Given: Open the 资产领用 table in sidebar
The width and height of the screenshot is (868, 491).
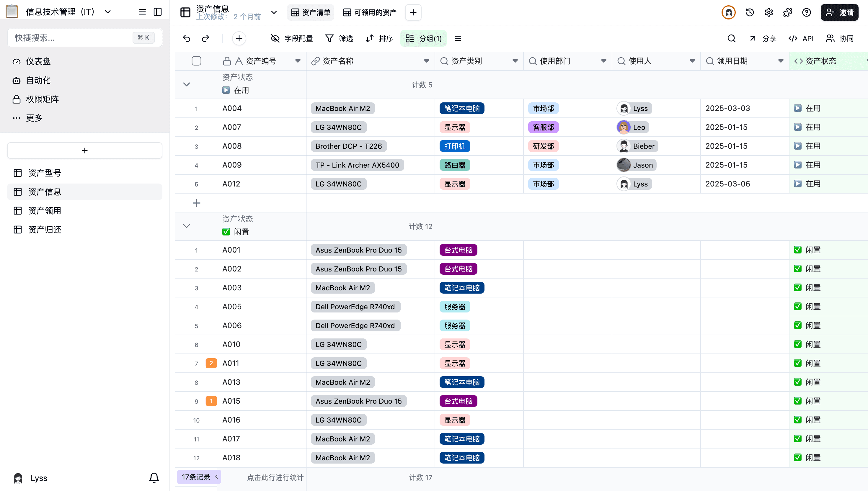Looking at the screenshot, I should click(45, 211).
